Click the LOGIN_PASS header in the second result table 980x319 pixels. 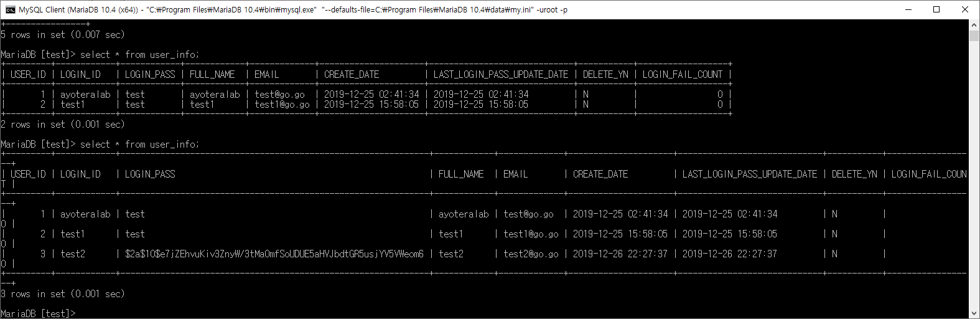pos(150,174)
